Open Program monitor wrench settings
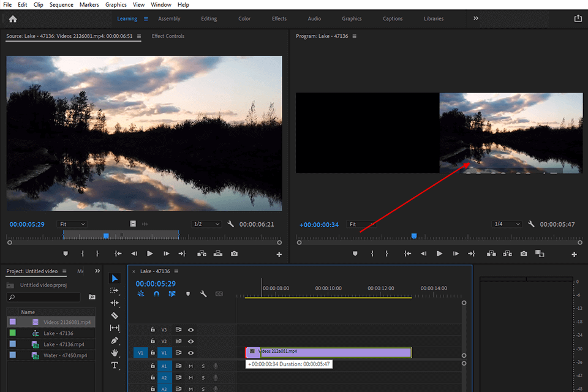Image resolution: width=588 pixels, height=392 pixels. [x=532, y=224]
